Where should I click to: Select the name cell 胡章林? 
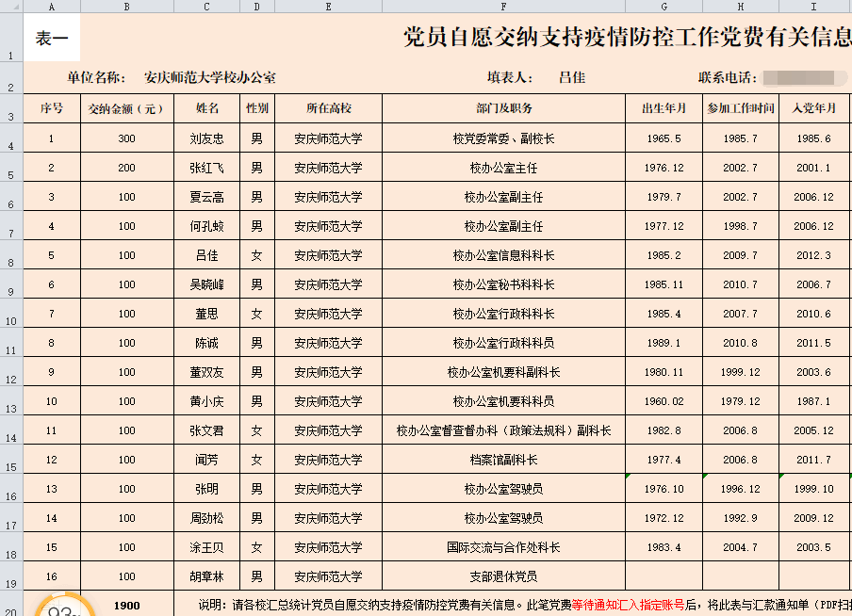click(206, 576)
